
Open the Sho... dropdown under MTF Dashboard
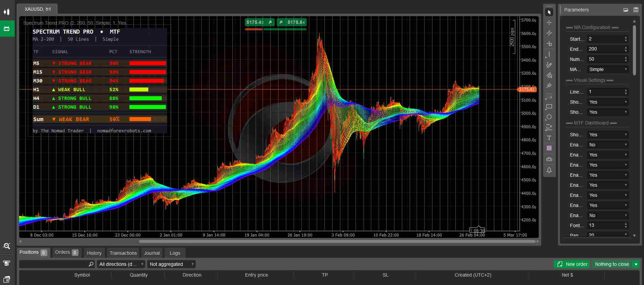(608, 135)
